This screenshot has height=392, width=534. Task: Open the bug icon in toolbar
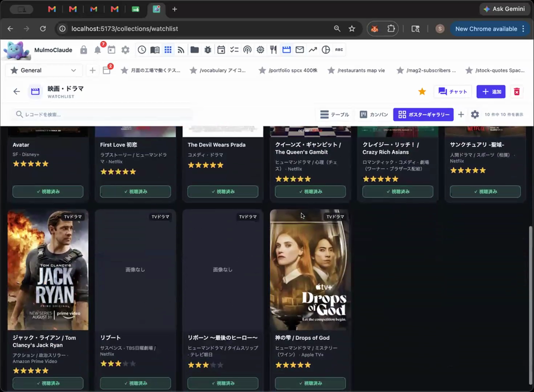[x=208, y=50]
